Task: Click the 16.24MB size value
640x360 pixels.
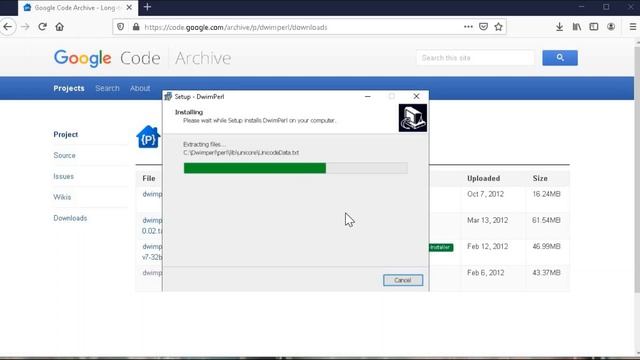Action: pos(546,194)
